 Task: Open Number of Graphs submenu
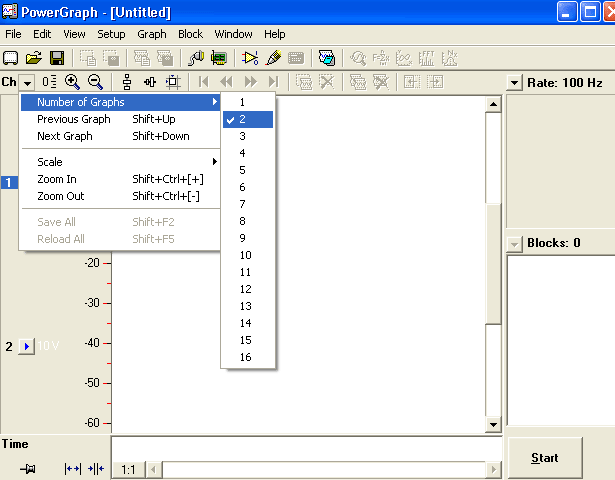coord(121,102)
